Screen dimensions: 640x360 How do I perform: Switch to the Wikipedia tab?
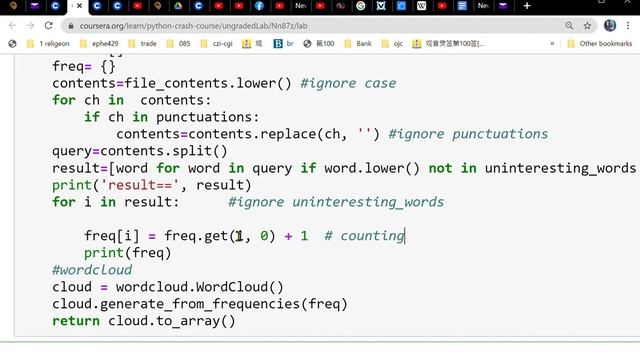click(x=422, y=6)
